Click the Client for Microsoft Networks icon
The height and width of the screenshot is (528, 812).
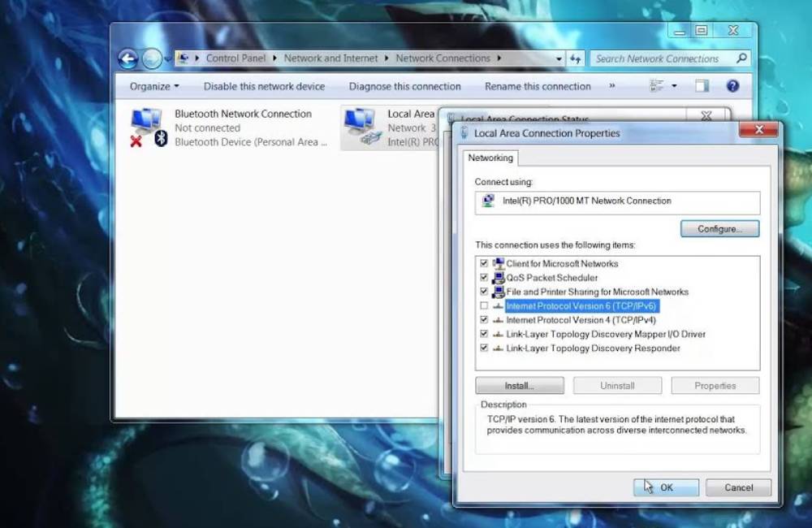pos(499,263)
